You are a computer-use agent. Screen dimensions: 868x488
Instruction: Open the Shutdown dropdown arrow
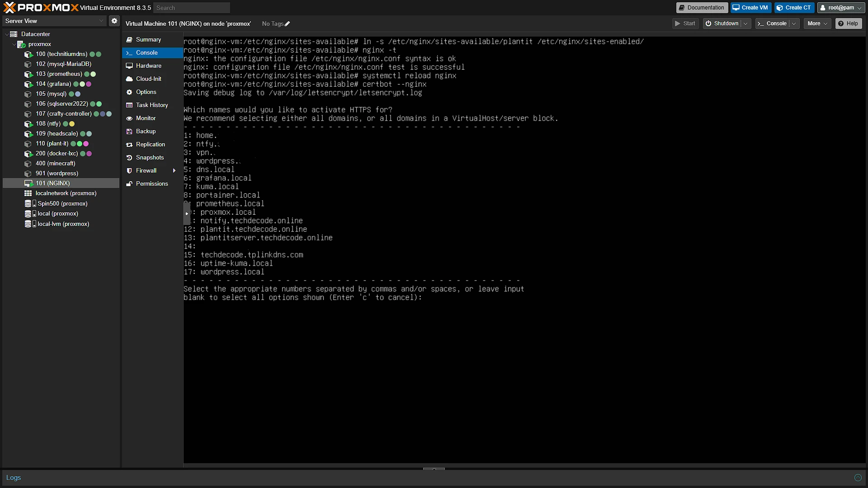coord(746,23)
